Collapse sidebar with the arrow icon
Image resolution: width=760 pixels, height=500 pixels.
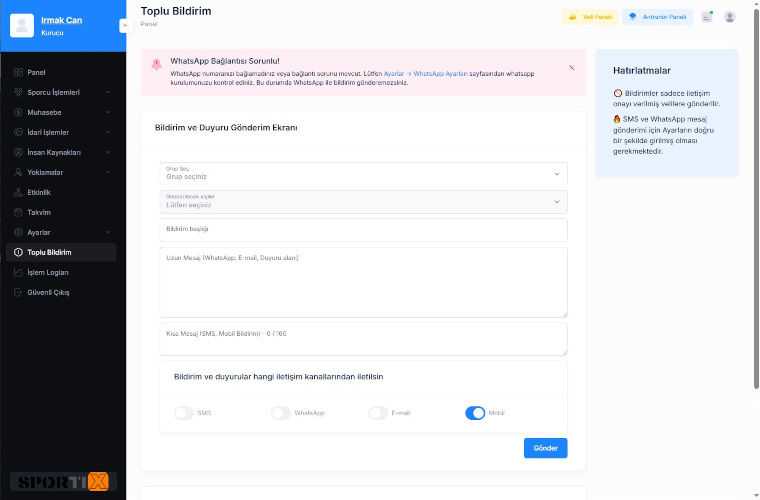click(126, 25)
